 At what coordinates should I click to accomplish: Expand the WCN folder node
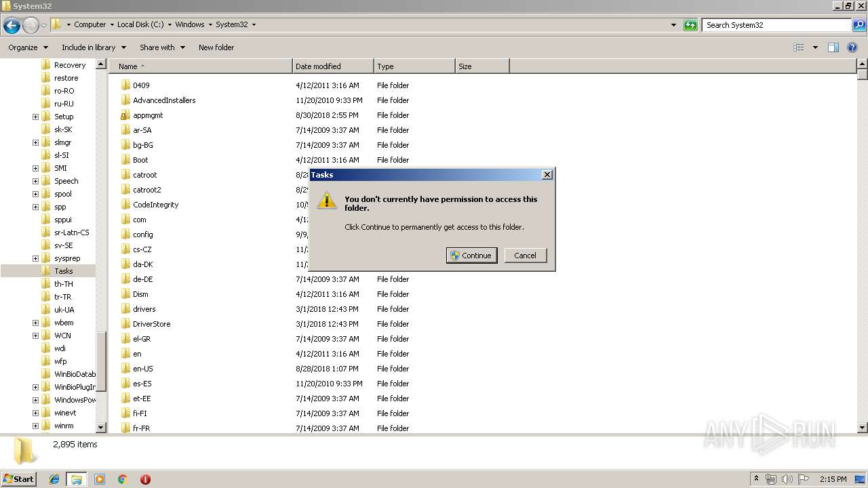tap(35, 335)
